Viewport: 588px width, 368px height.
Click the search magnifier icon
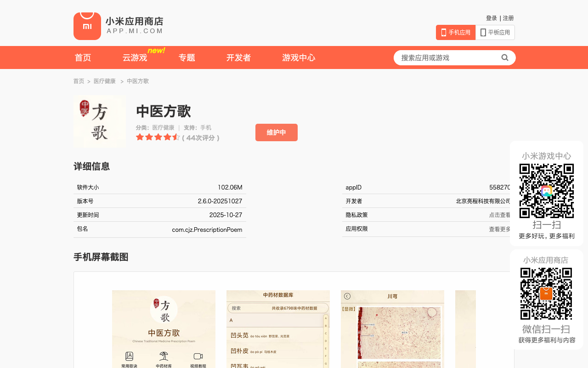505,57
